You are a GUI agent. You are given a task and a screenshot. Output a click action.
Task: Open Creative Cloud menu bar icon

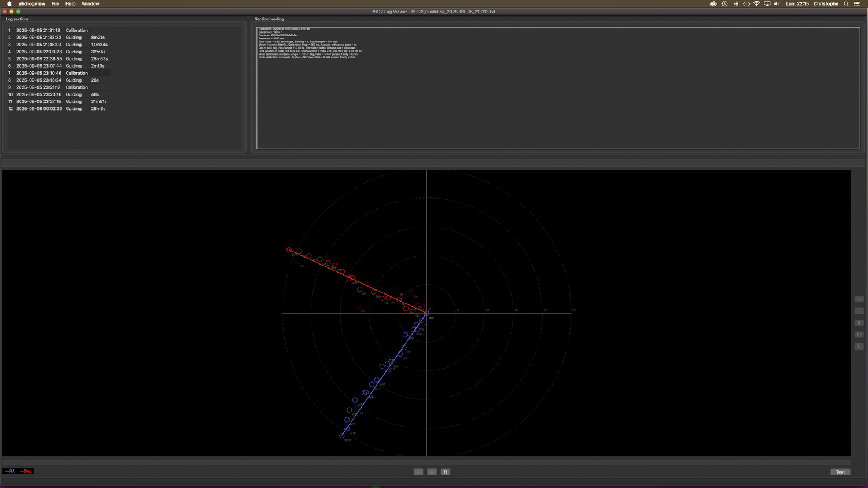(713, 3)
